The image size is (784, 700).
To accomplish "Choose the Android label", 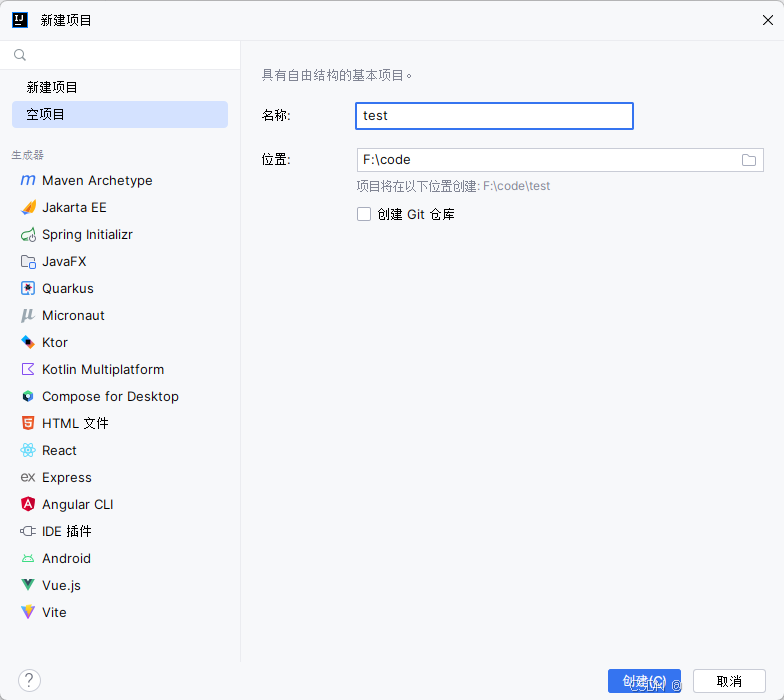I will 66,558.
